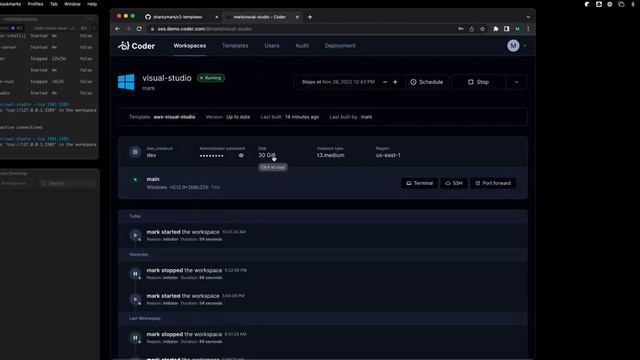
Task: Click pause icon on Last Wednesday stopped build
Action: pos(135,338)
